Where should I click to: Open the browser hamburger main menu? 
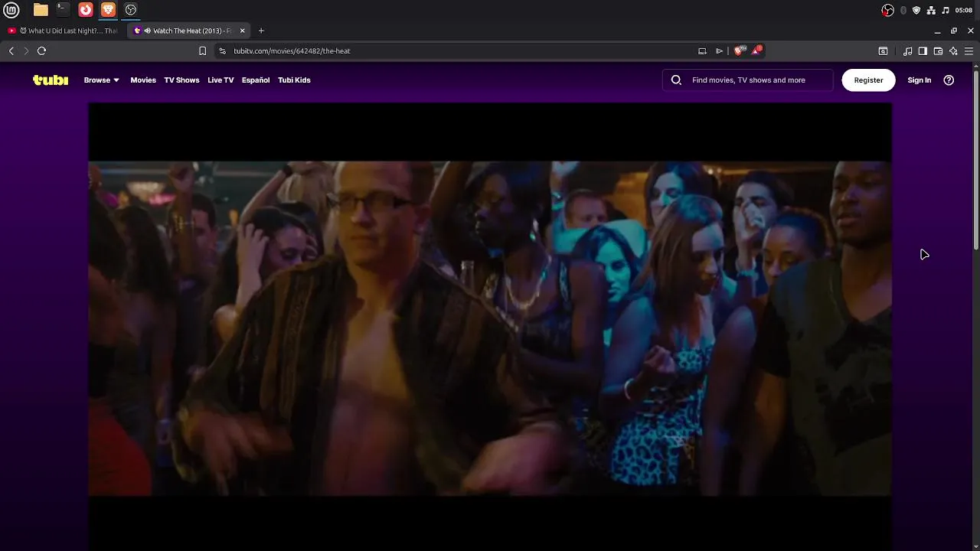tap(969, 51)
